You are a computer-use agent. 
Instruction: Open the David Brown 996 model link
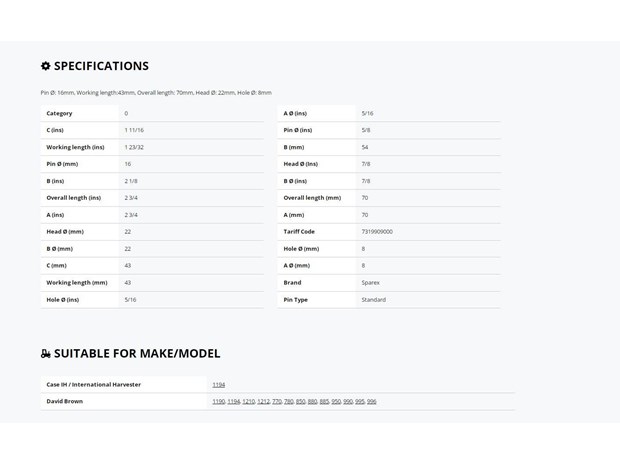tap(372, 402)
